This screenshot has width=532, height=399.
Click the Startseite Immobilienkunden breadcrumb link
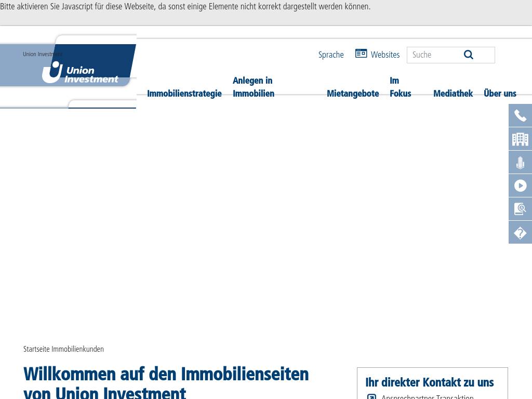[63, 349]
